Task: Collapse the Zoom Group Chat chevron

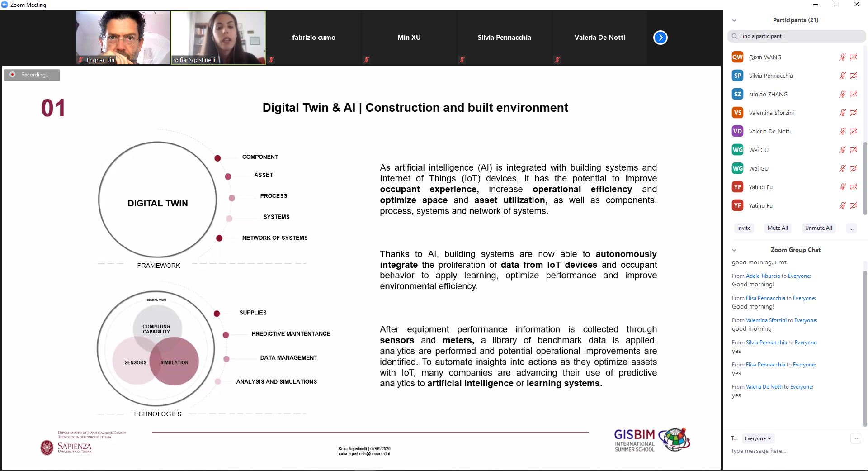Action: point(734,250)
